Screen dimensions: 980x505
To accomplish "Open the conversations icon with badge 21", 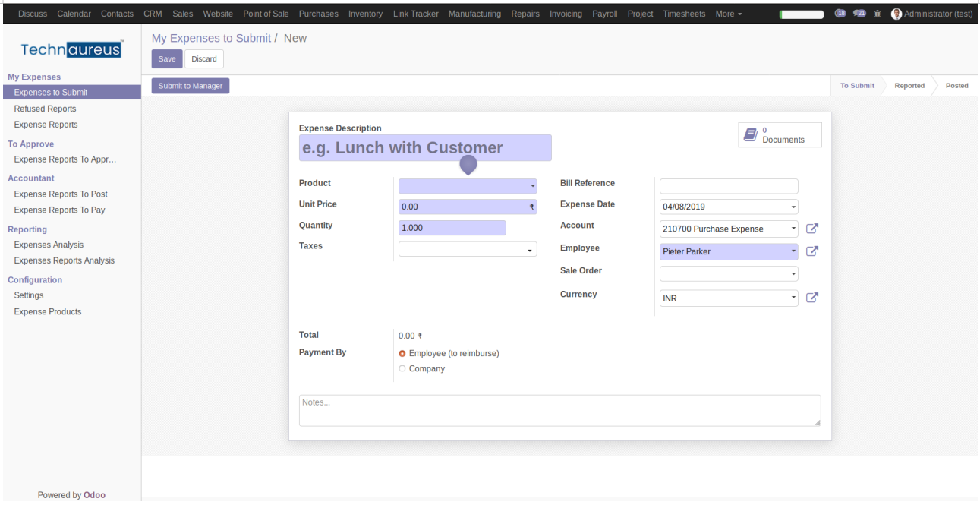I will (x=859, y=14).
